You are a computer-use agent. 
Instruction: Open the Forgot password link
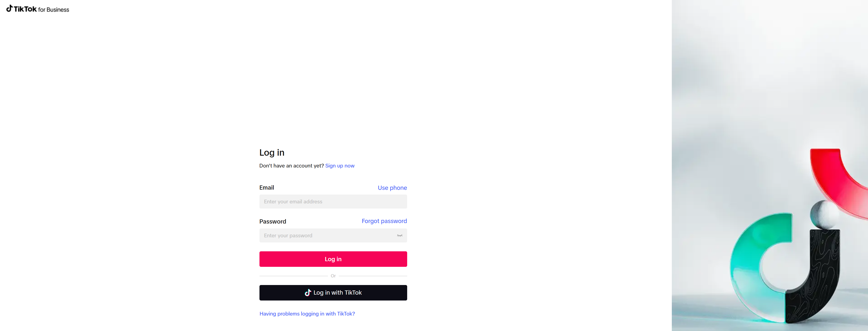pos(384,221)
